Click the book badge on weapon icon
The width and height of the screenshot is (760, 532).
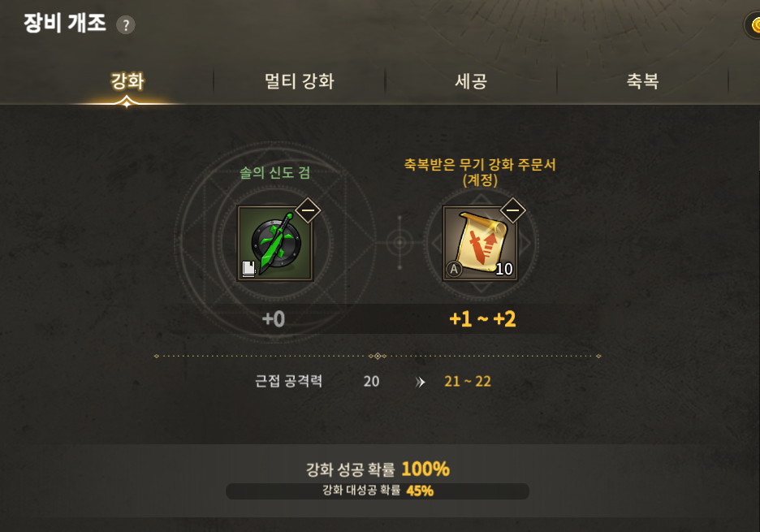click(248, 268)
